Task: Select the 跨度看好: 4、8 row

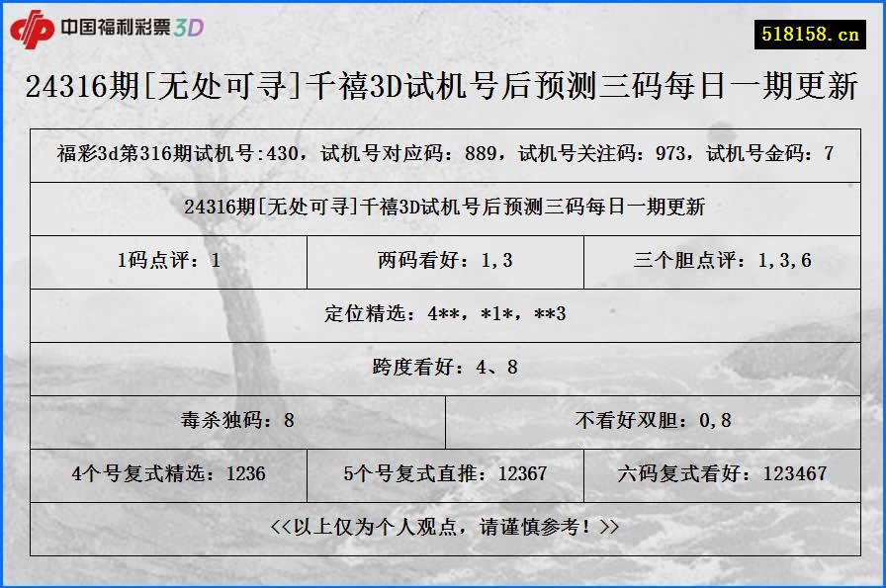Action: 443,368
